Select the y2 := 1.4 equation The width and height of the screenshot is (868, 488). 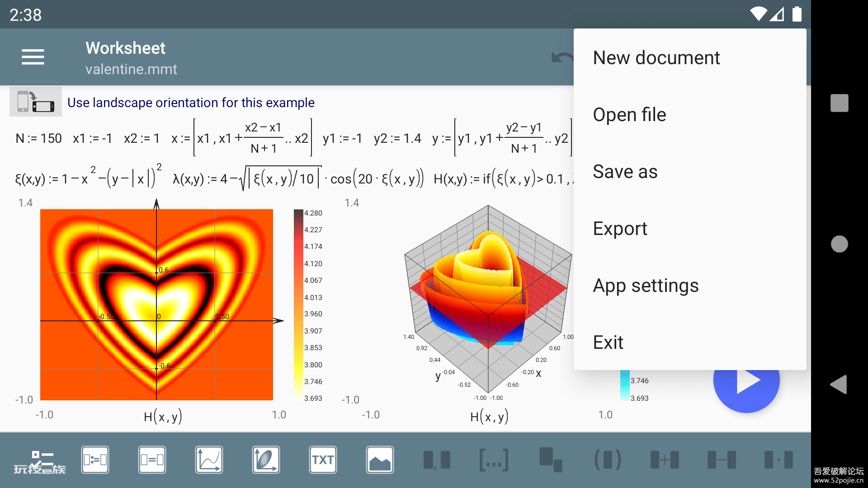pos(397,138)
